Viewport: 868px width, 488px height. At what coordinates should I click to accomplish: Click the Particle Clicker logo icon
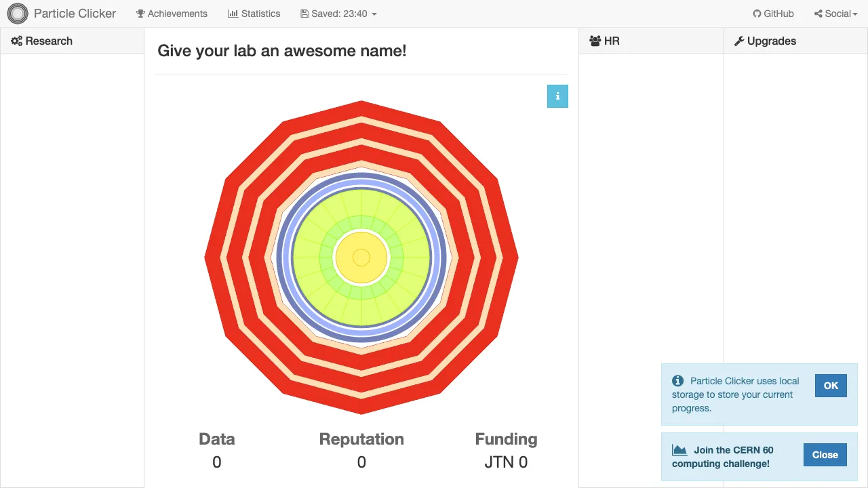pyautogui.click(x=18, y=14)
